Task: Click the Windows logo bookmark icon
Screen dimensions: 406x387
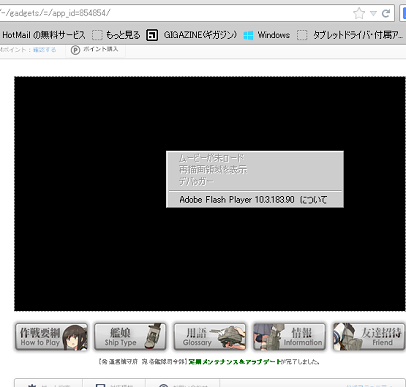Action: (x=248, y=35)
